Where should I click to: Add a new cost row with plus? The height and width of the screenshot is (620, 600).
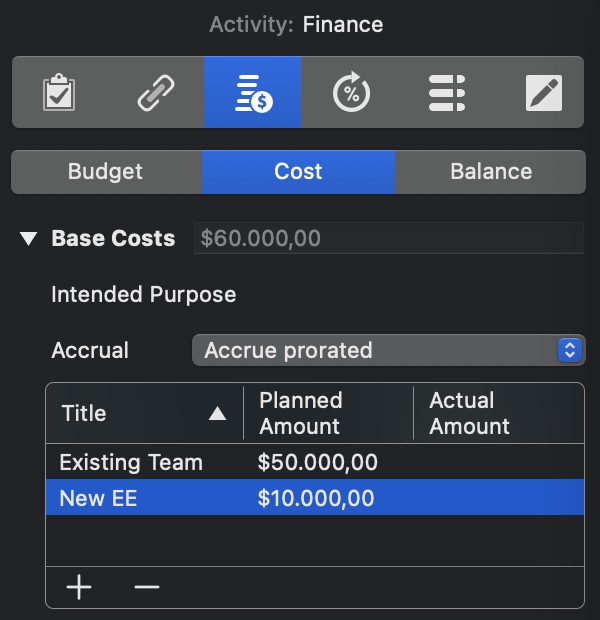79,587
